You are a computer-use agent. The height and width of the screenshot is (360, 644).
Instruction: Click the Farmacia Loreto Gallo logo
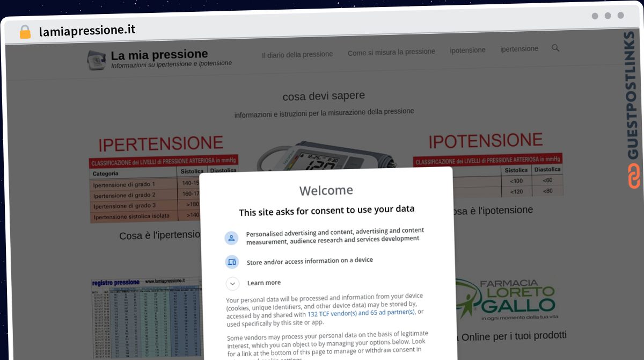point(506,299)
